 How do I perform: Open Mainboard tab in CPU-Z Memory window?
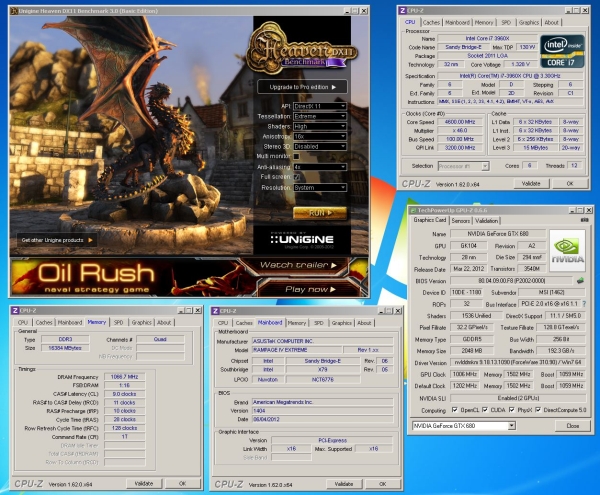(70, 322)
